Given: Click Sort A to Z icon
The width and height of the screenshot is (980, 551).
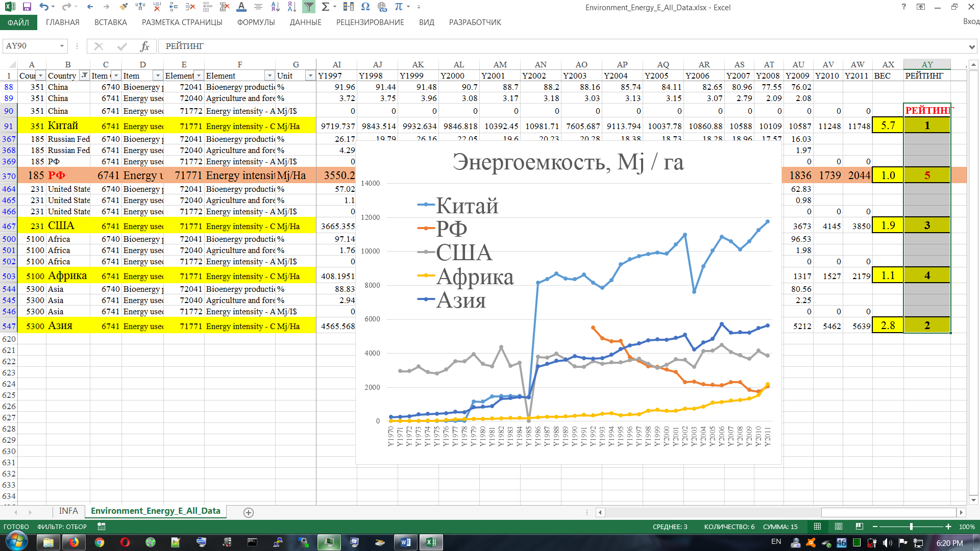Looking at the screenshot, I should pyautogui.click(x=275, y=7).
